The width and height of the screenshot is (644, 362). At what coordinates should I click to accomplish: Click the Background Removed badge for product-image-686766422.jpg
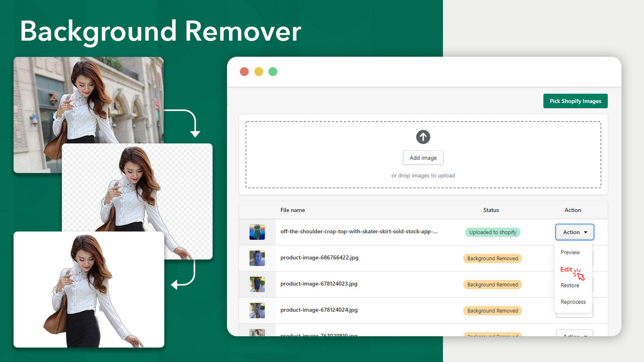pyautogui.click(x=492, y=258)
